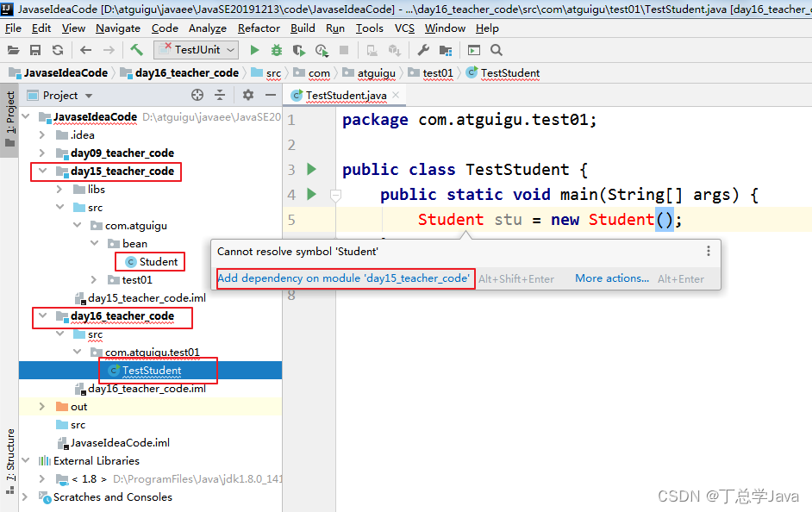Select TestStudent in the breadcrumb bar
The height and width of the screenshot is (512, 812).
[x=509, y=73]
